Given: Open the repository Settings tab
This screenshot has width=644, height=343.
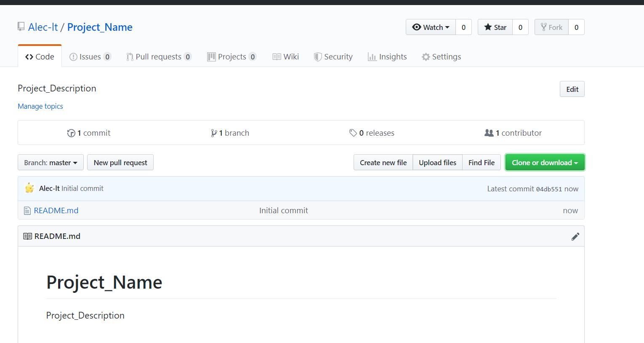Looking at the screenshot, I should click(x=441, y=57).
